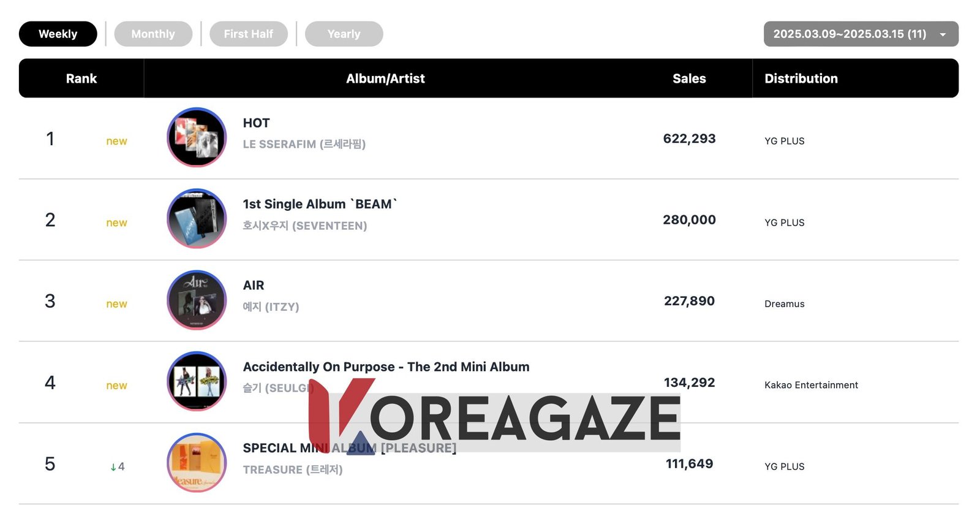The height and width of the screenshot is (510, 980).
Task: Click the AIR album title
Action: tap(254, 286)
